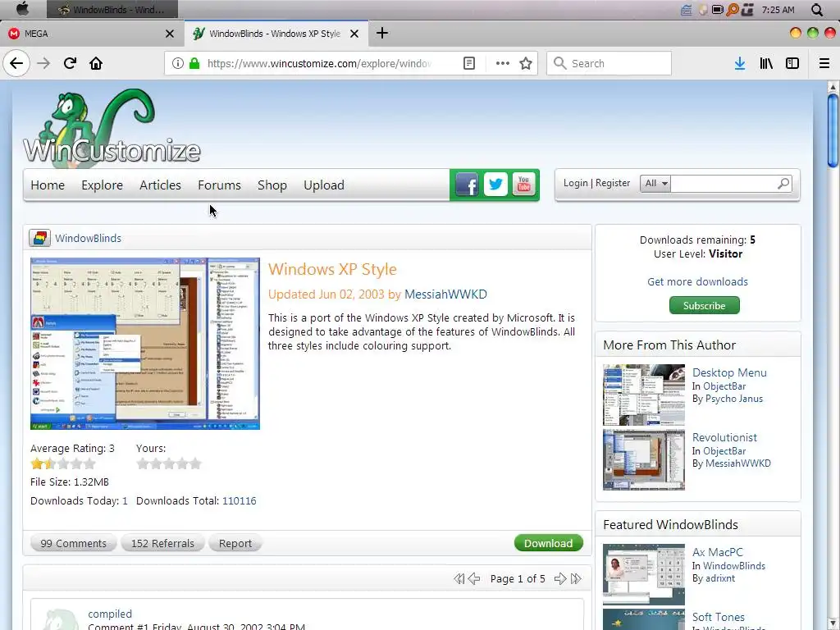Screen dimensions: 840x630
Task: Switch to the MEGA tab
Action: (x=92, y=34)
